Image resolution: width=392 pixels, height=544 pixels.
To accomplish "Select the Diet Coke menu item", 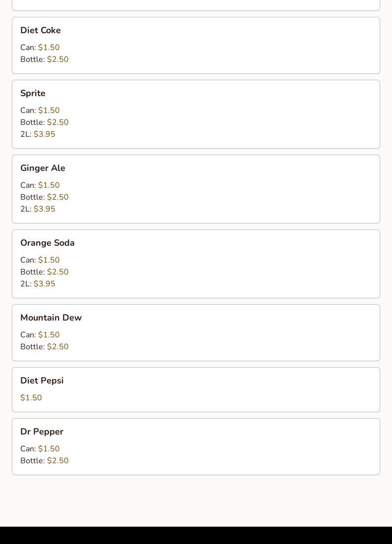I will tap(196, 46).
